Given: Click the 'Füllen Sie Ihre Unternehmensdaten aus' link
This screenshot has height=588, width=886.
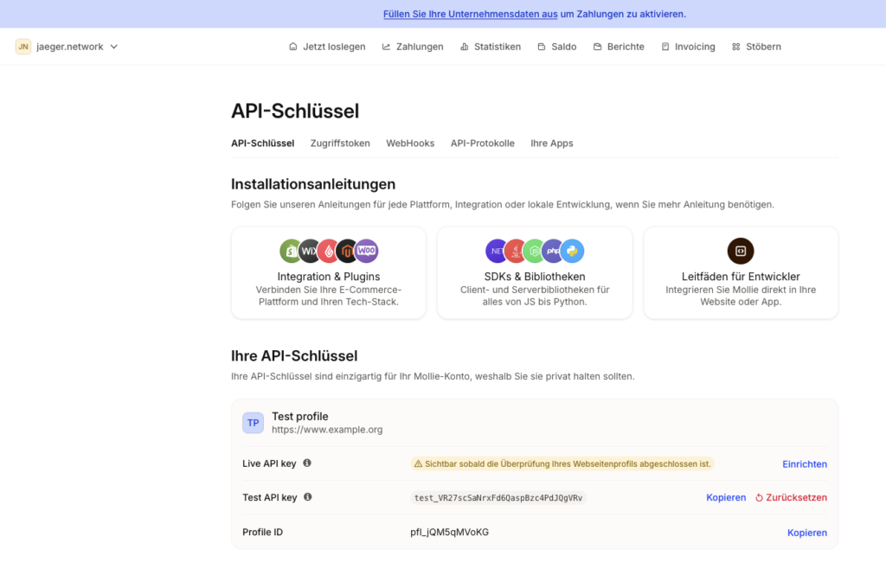Looking at the screenshot, I should (470, 14).
